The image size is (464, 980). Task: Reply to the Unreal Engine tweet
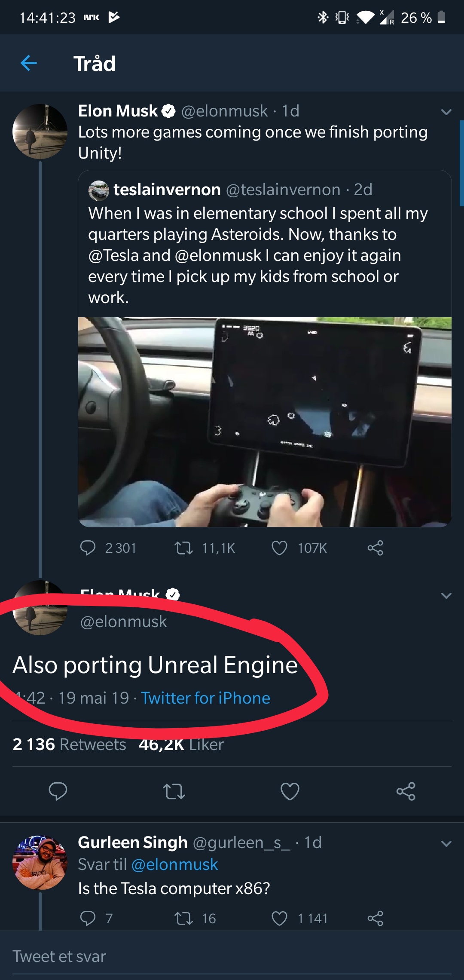tap(58, 791)
